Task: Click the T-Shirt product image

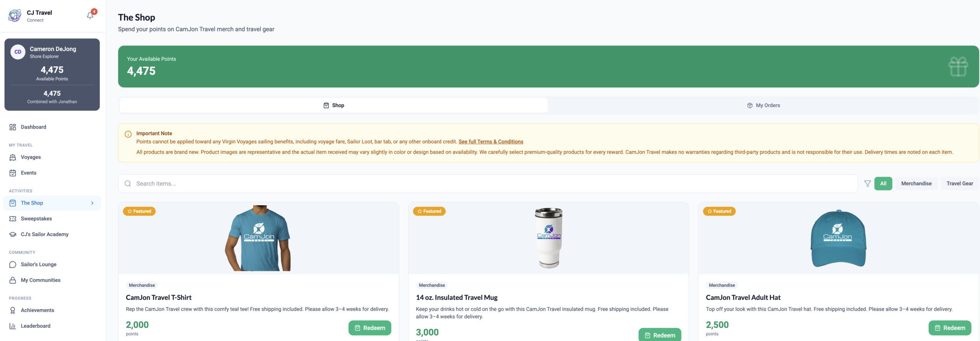Action: click(x=258, y=238)
